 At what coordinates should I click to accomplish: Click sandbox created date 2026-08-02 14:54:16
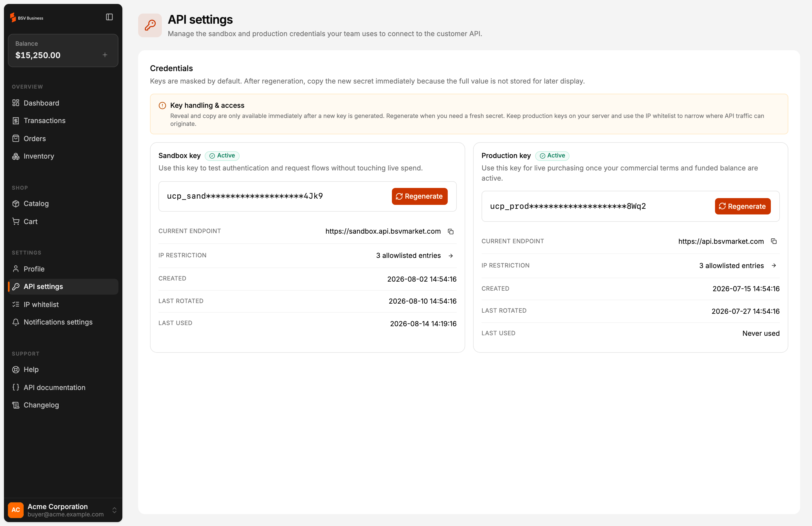pyautogui.click(x=422, y=279)
